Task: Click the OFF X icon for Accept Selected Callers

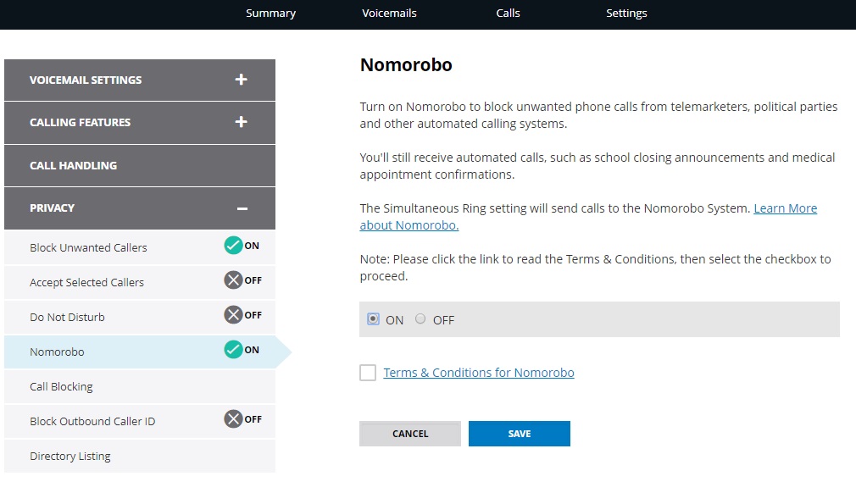Action: (x=233, y=280)
